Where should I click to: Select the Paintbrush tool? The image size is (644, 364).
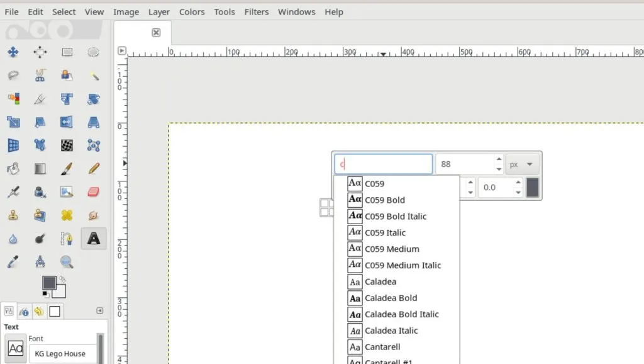pos(67,169)
